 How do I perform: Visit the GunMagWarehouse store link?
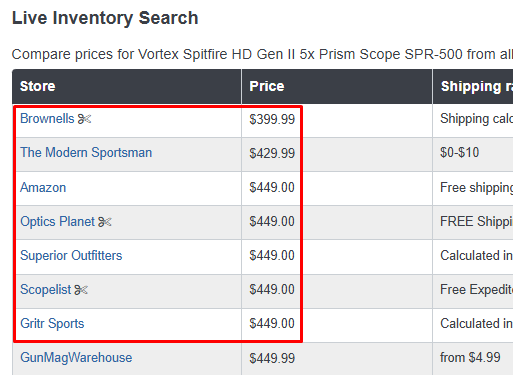(x=76, y=358)
